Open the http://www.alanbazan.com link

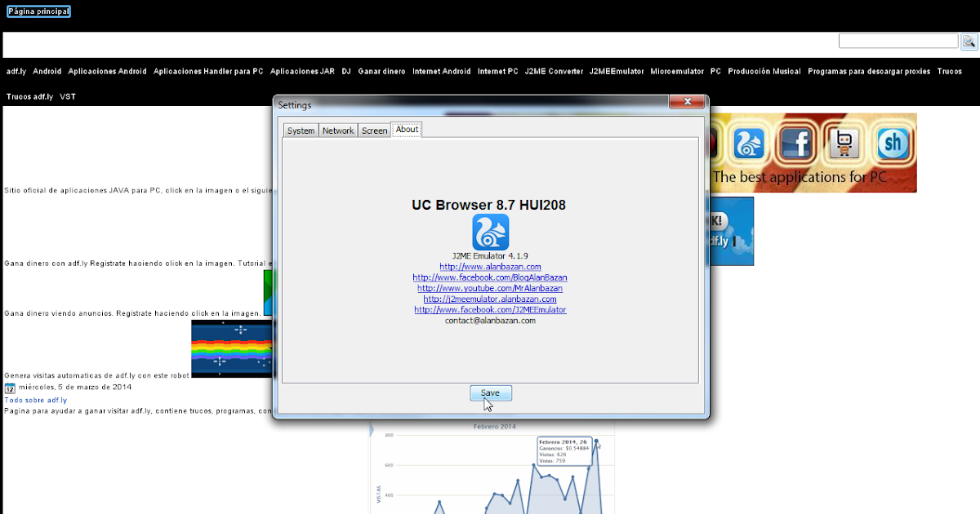(x=490, y=267)
